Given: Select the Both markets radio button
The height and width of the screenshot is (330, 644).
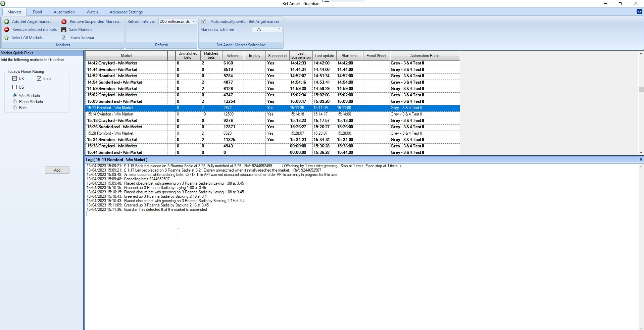Looking at the screenshot, I should [x=15, y=108].
